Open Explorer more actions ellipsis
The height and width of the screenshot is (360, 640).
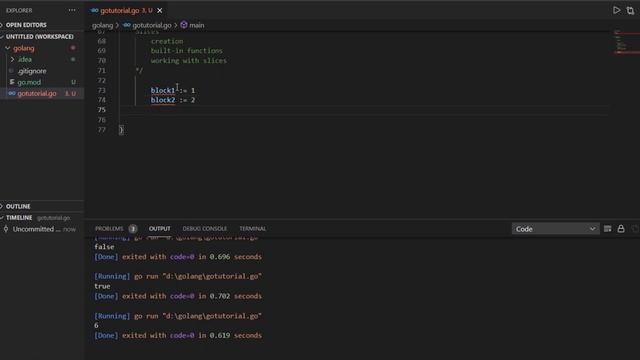[72, 10]
